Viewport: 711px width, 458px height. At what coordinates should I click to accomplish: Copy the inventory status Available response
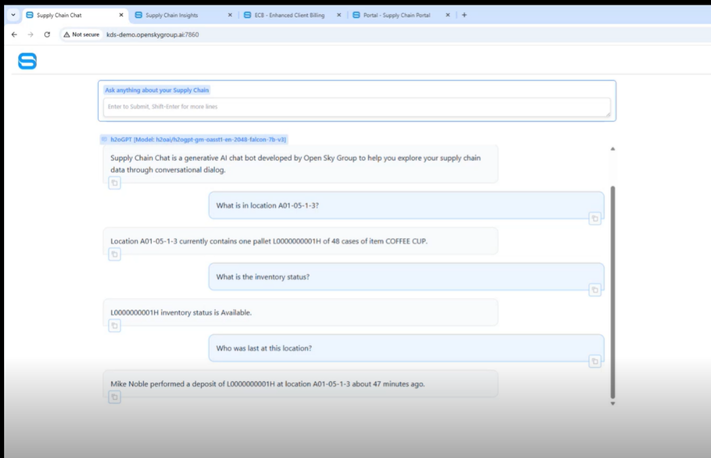coord(114,325)
